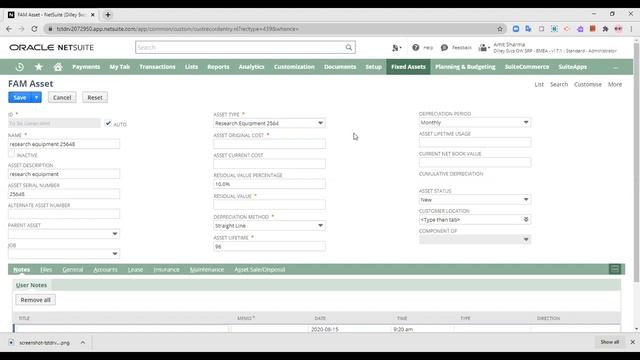The height and width of the screenshot is (360, 640).
Task: Open the Save button dropdown arrow
Action: pos(36,98)
